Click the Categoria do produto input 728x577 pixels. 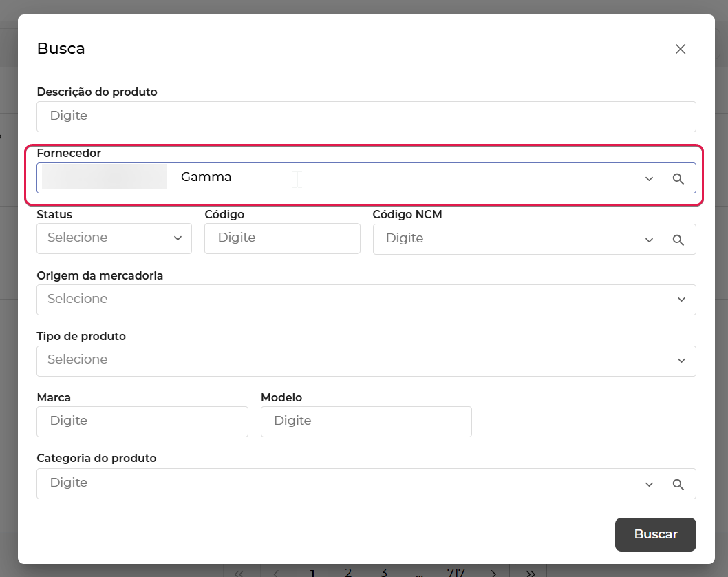tap(337, 483)
